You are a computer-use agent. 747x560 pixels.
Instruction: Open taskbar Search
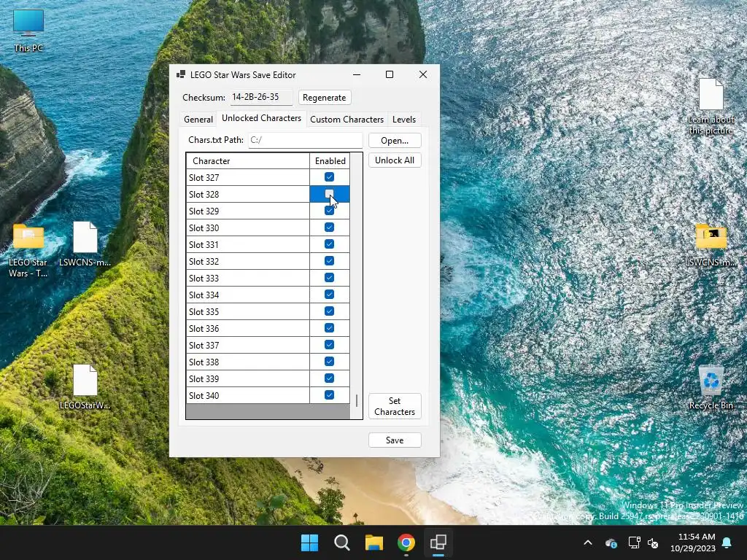(x=341, y=542)
